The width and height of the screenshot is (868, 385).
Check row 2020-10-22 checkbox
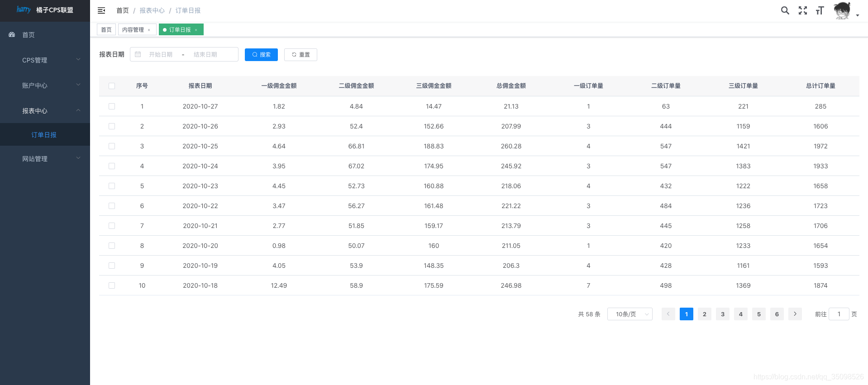(x=112, y=206)
